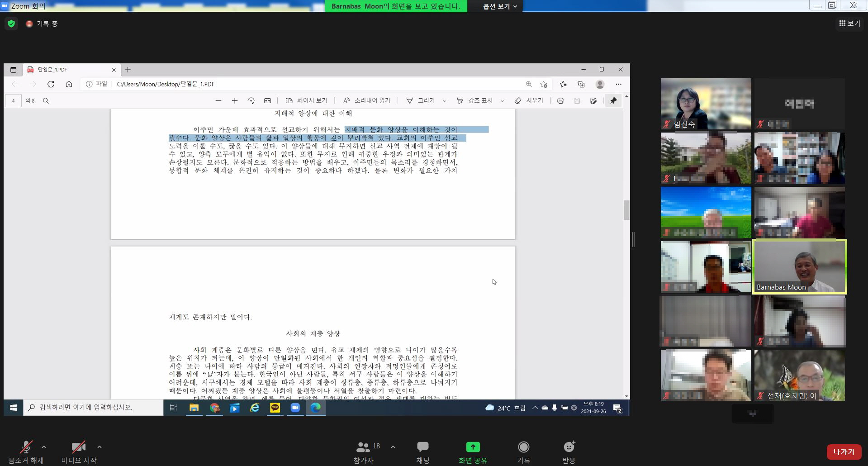Open Chrome on shared taskbar
The image size is (868, 466).
(x=214, y=408)
